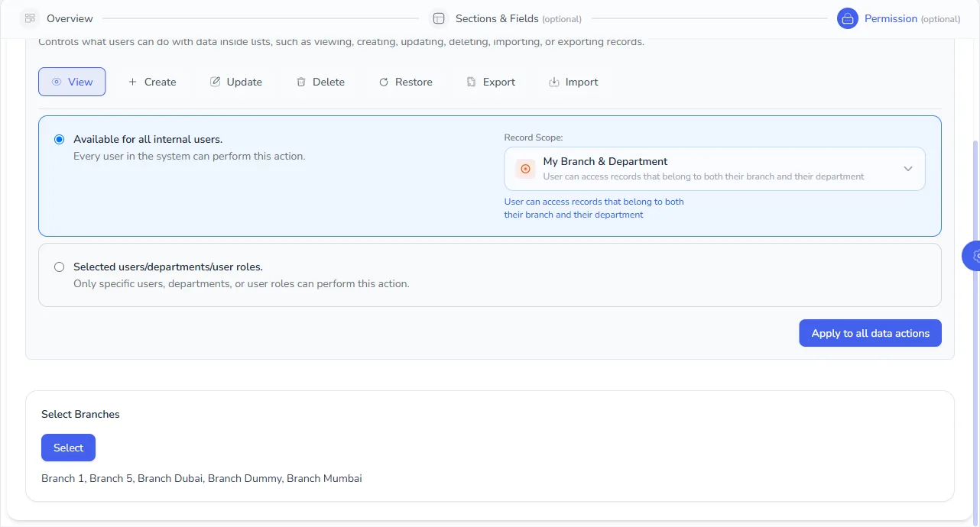Screen dimensions: 980x527
Task: Click the Overview step icon
Action: (x=30, y=18)
